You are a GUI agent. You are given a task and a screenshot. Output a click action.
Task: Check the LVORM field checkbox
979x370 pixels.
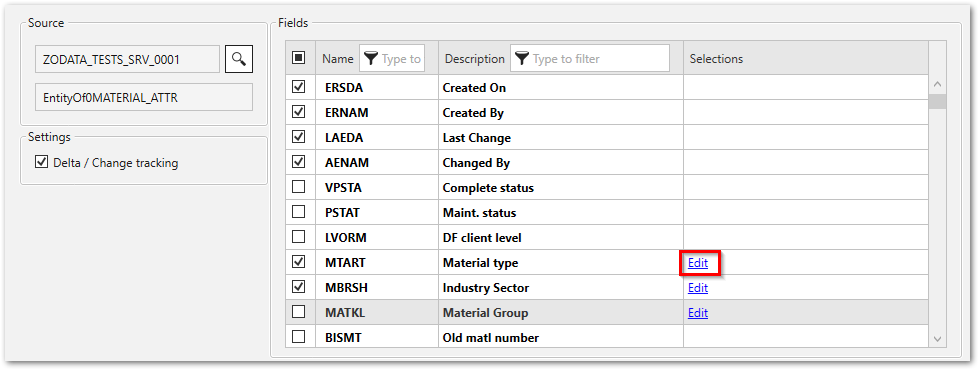299,237
